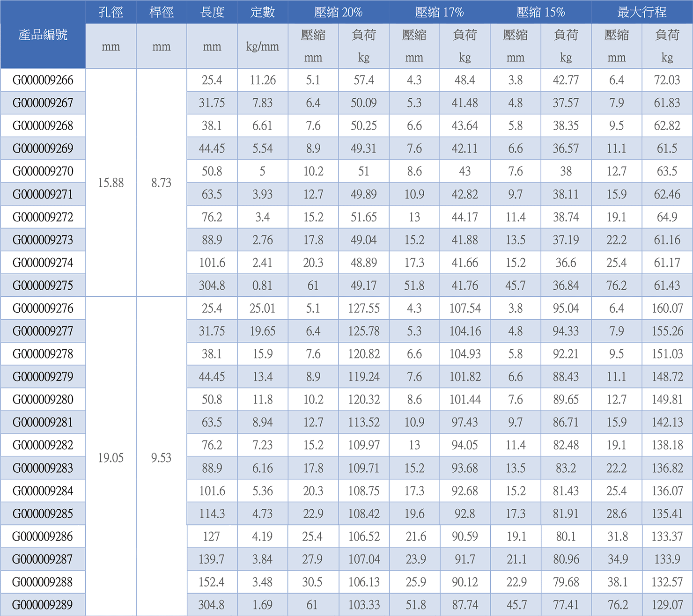Click the 壓縮 20% group header

click(339, 12)
